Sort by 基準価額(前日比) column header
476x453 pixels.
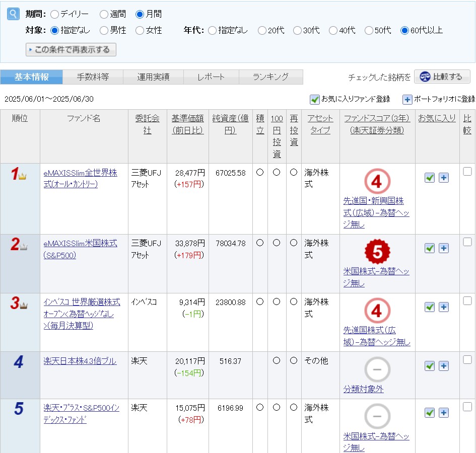click(x=187, y=124)
